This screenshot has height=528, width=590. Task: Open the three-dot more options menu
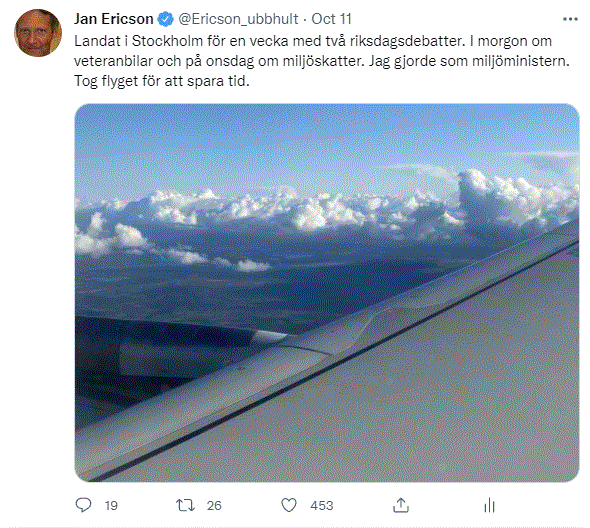[x=570, y=19]
